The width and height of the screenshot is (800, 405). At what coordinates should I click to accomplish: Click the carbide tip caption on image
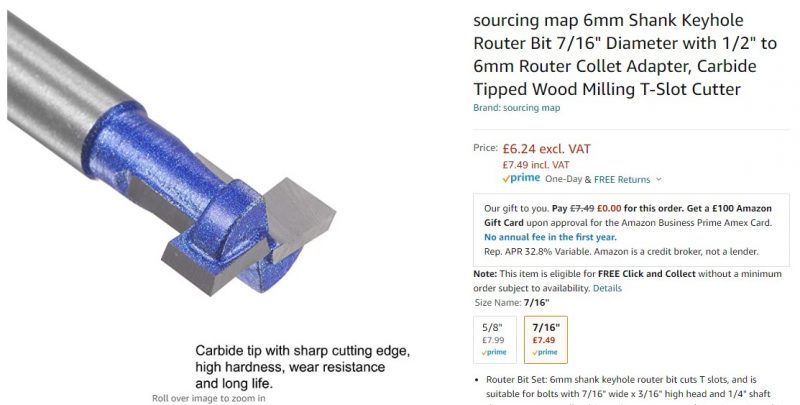pyautogui.click(x=302, y=367)
